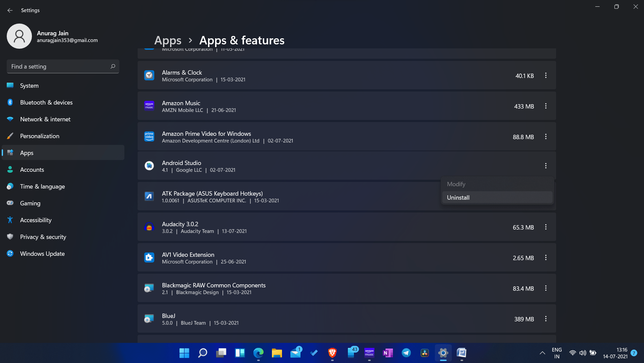
Task: Click the BlueJ app icon
Action: click(x=149, y=319)
